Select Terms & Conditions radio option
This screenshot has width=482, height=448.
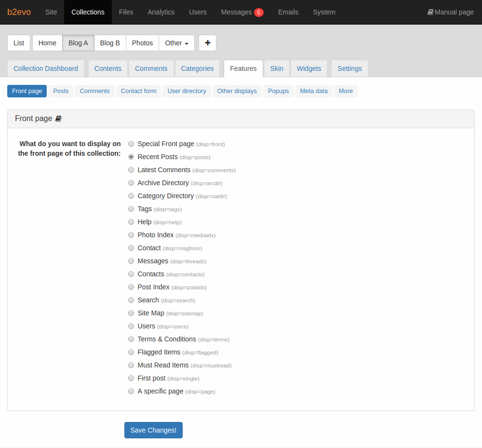point(131,339)
